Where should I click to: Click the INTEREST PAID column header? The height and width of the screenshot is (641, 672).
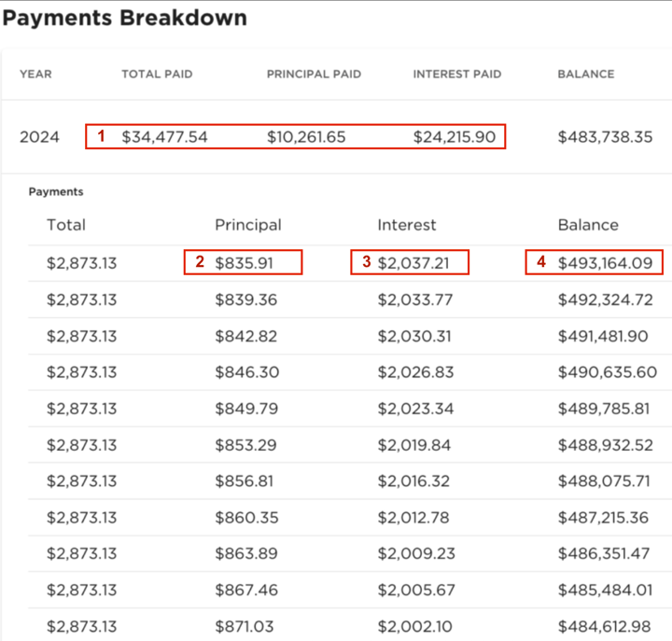tap(457, 74)
